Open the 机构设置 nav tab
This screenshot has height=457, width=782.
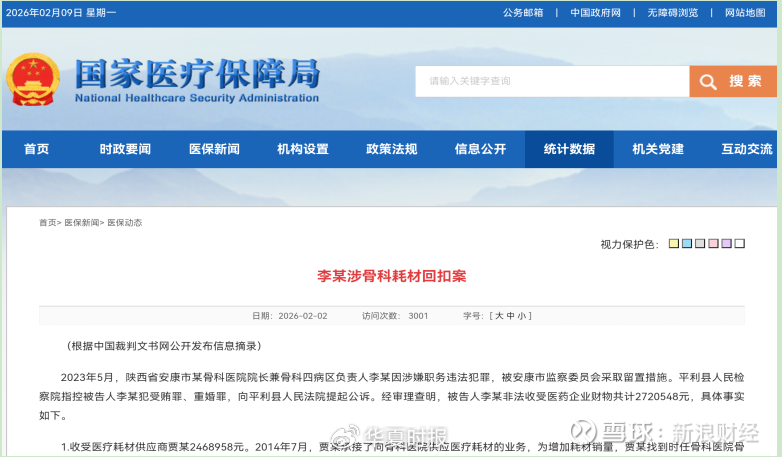pyautogui.click(x=303, y=149)
